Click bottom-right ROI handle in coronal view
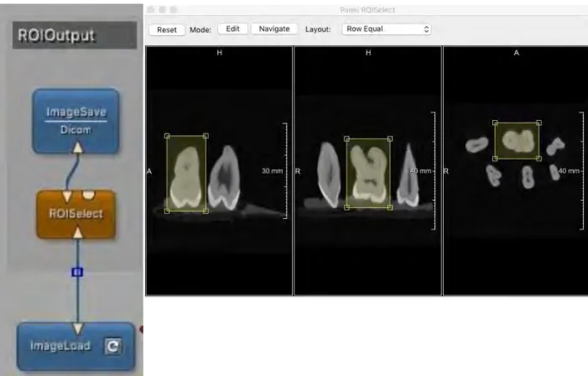588x376 pixels. coord(390,207)
